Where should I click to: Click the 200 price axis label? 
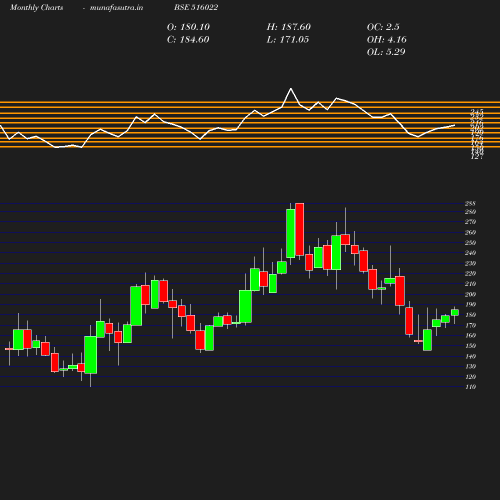pyautogui.click(x=470, y=294)
